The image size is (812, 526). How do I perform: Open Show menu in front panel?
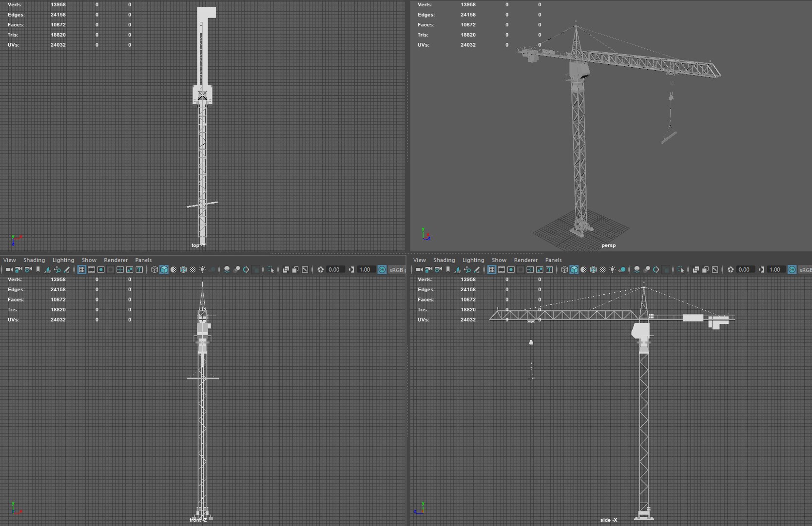coord(89,260)
